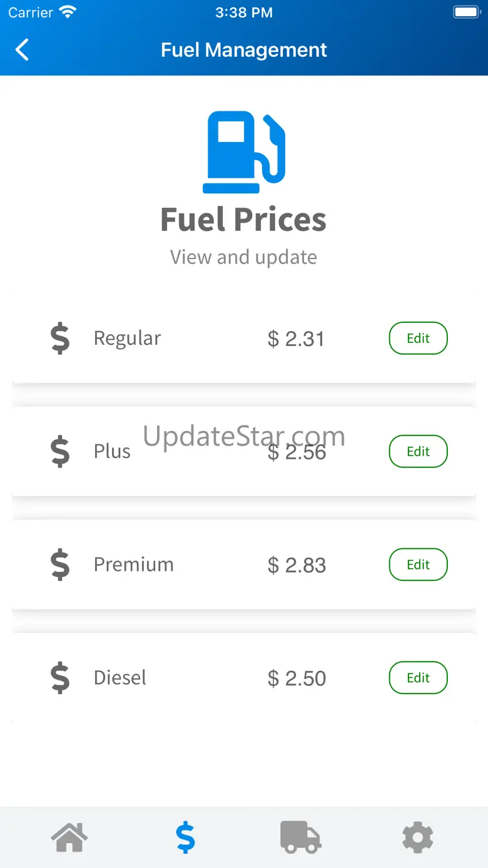Click the dollar icon beside Diesel
Viewport: 488px width, 868px height.
[x=60, y=678]
